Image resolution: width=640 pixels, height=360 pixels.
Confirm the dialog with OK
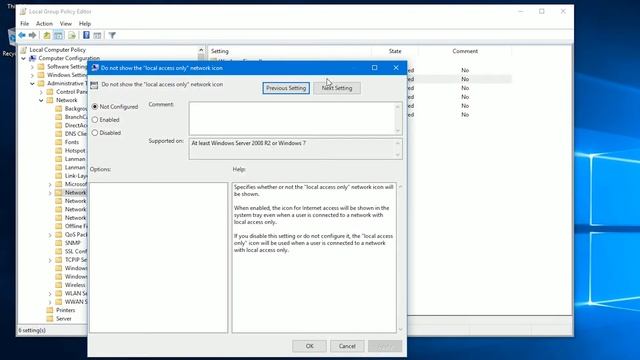pyautogui.click(x=309, y=346)
